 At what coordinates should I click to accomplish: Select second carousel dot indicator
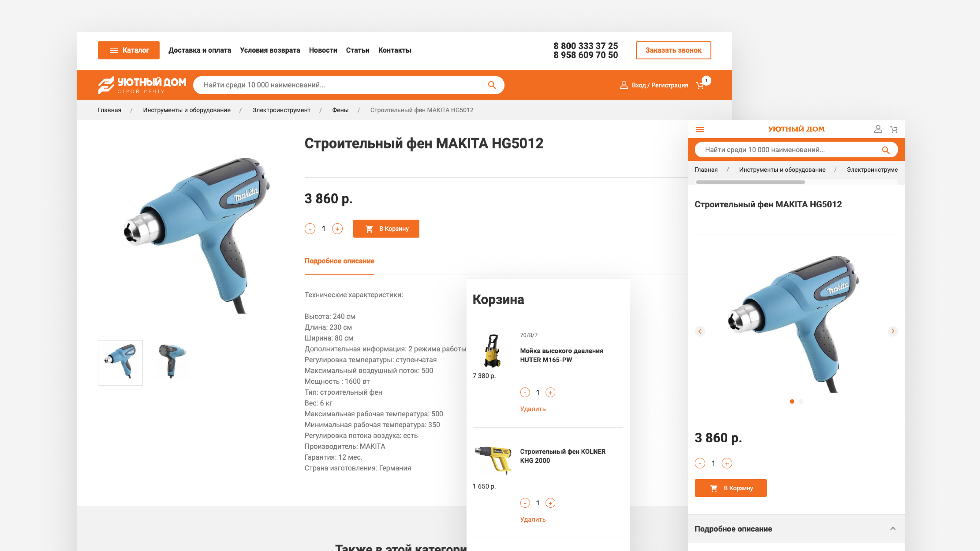pyautogui.click(x=801, y=401)
